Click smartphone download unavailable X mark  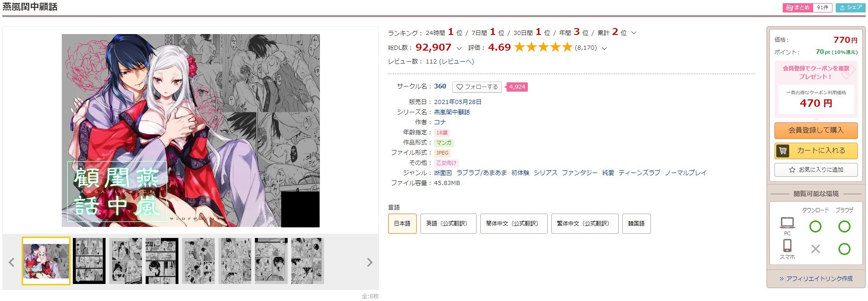(815, 249)
